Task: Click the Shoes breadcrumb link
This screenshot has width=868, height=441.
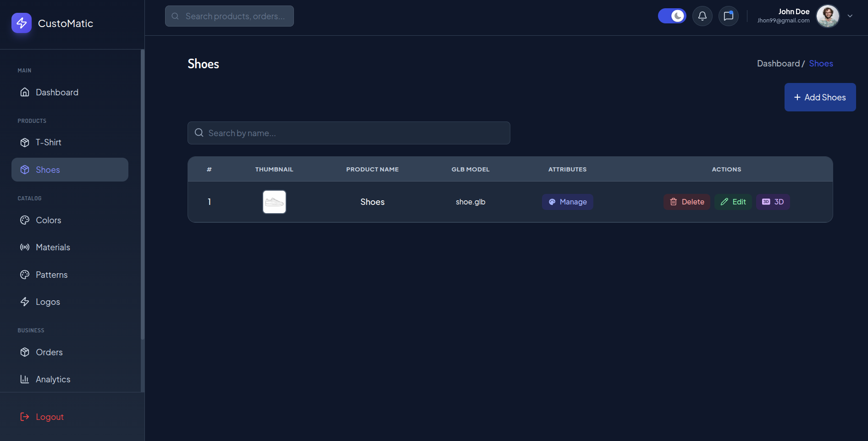Action: [x=821, y=63]
